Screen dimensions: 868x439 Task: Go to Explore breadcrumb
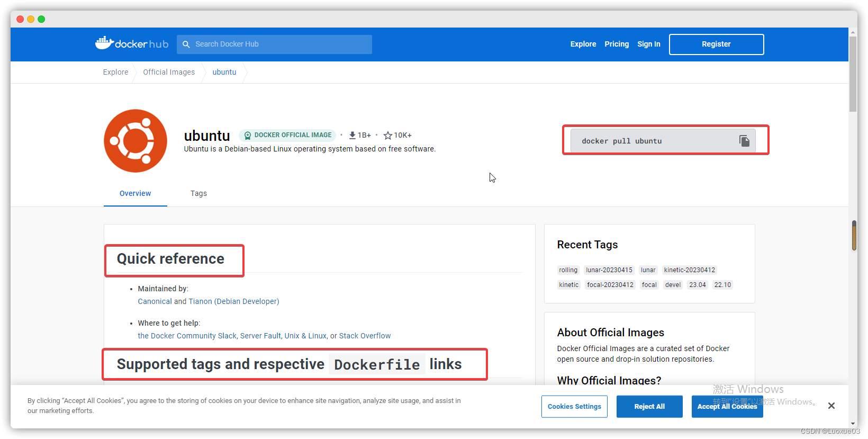115,72
